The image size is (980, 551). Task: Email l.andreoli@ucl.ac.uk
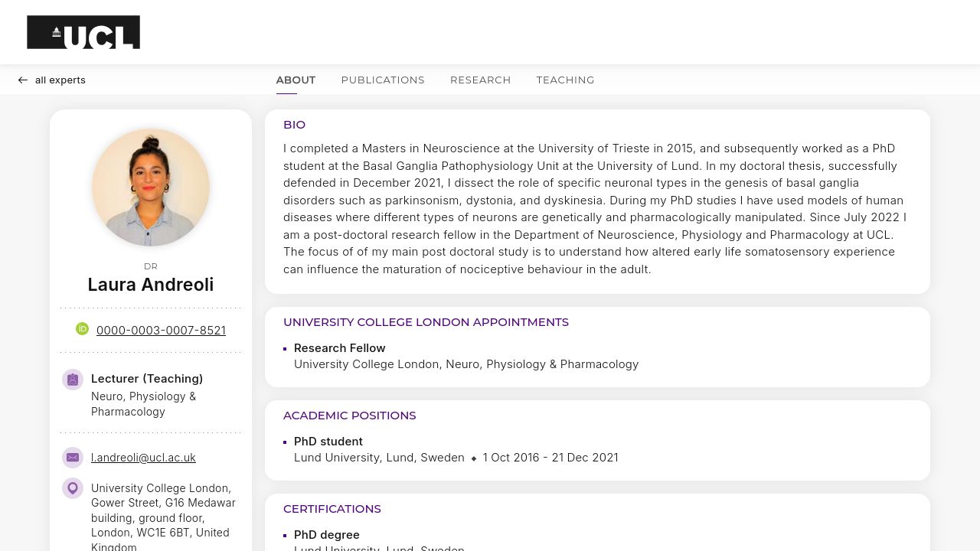pyautogui.click(x=143, y=458)
